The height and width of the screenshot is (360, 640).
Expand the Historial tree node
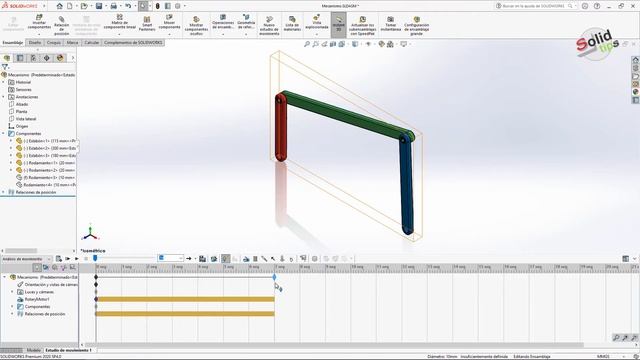point(4,82)
